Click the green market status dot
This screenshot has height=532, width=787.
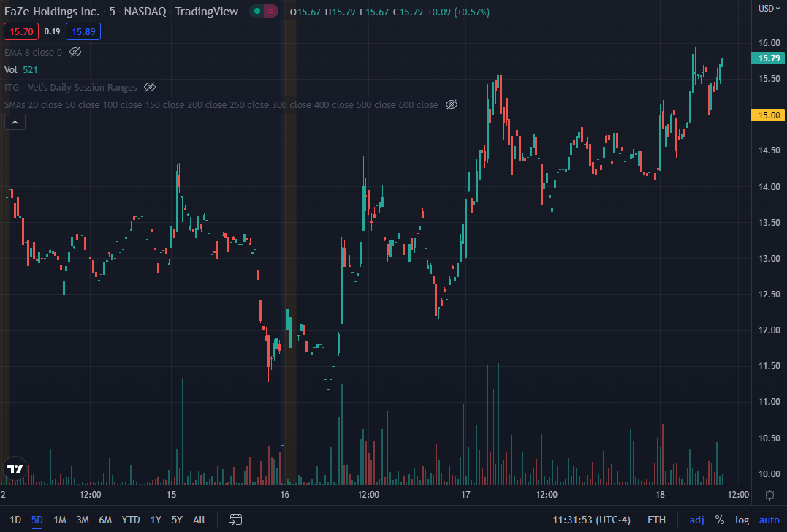click(257, 12)
